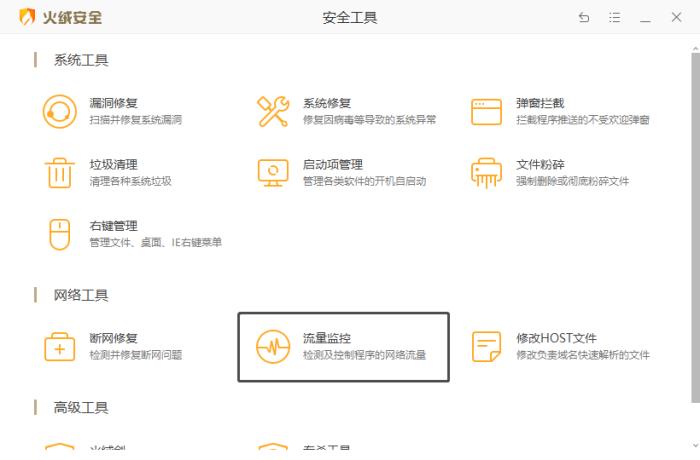Screen dimensions: 700x460
Task: Click the 火绒安全 shield logo
Action: 25,17
